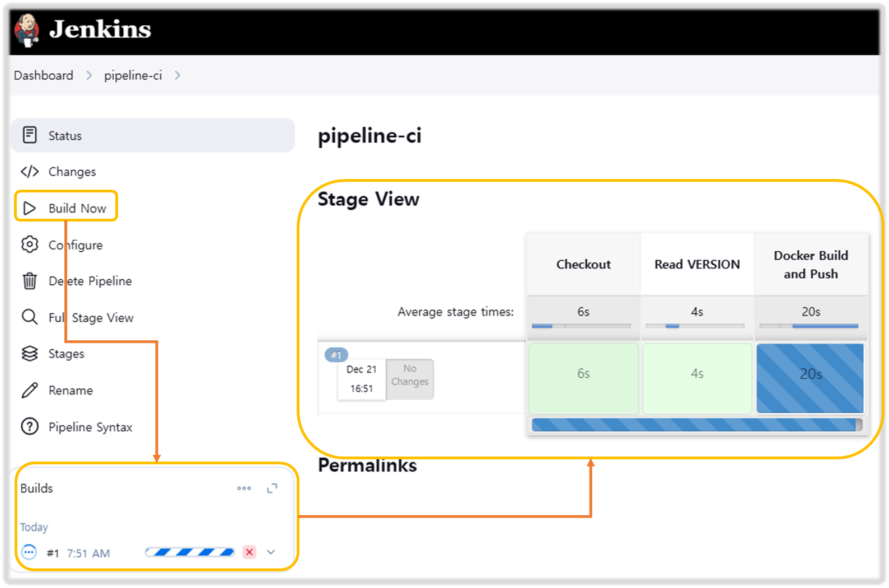Click Stage View heading
Screen dimensions: 889x588
coord(368,199)
